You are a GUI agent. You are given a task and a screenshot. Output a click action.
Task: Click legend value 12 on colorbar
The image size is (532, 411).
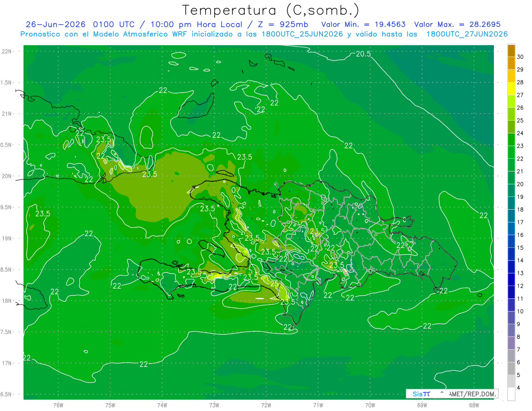click(520, 286)
